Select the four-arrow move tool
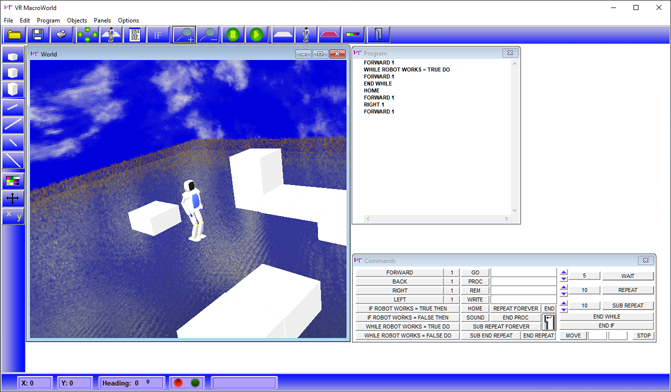The image size is (671, 392). pyautogui.click(x=13, y=198)
